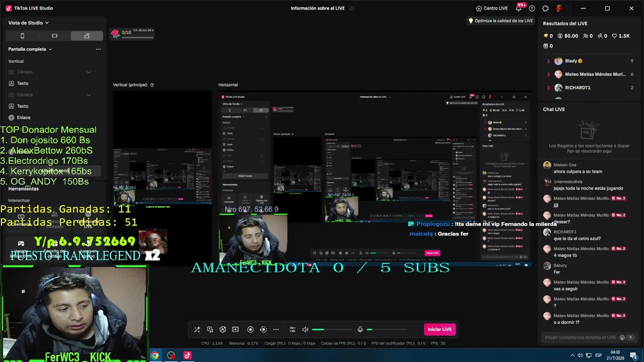Screen dimensions: 644x362
Task: Open the Windows notification center icon
Action: click(x=633, y=355)
